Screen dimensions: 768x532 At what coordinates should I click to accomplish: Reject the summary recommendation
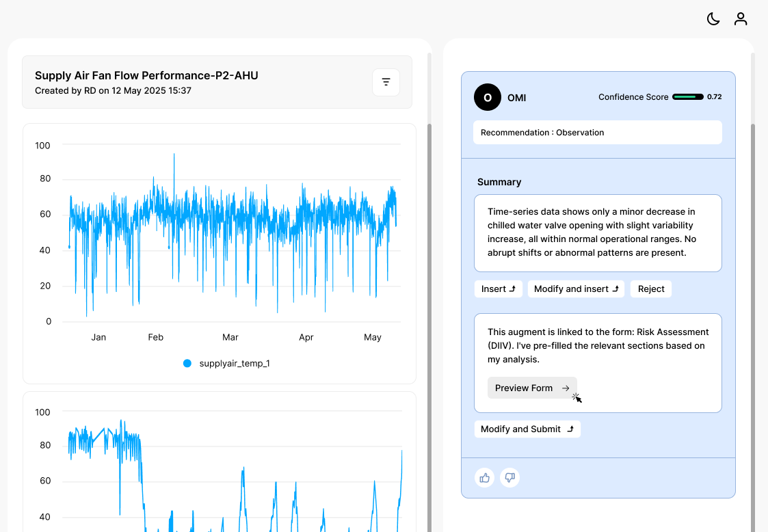[x=651, y=289]
